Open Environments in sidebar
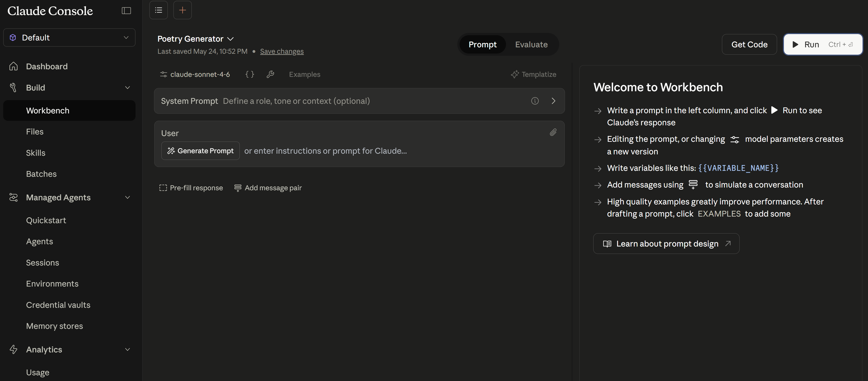Screen dimensions: 868x381 (x=52, y=284)
